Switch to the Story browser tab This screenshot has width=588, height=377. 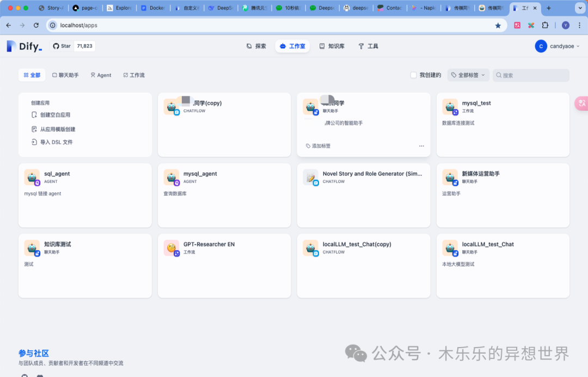point(52,8)
